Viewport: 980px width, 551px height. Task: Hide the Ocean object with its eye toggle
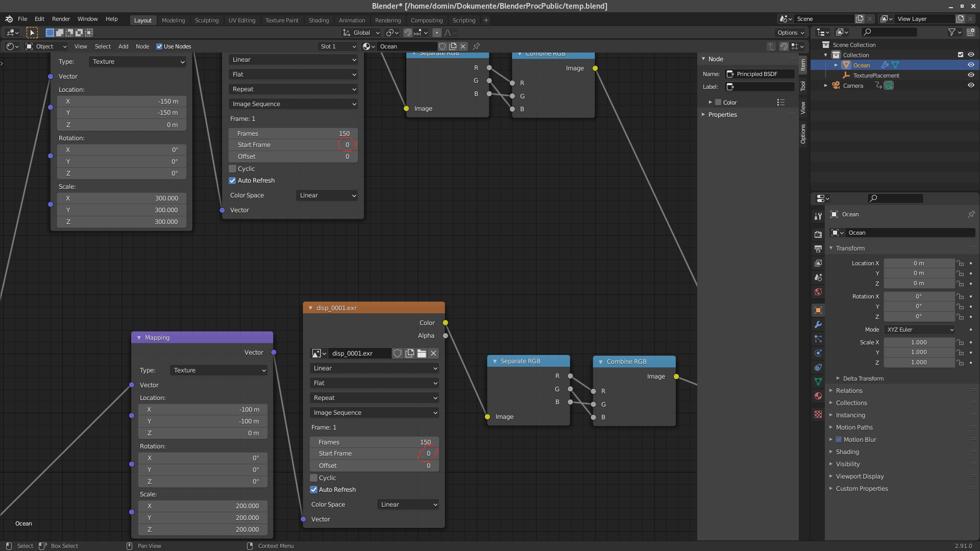pyautogui.click(x=971, y=65)
